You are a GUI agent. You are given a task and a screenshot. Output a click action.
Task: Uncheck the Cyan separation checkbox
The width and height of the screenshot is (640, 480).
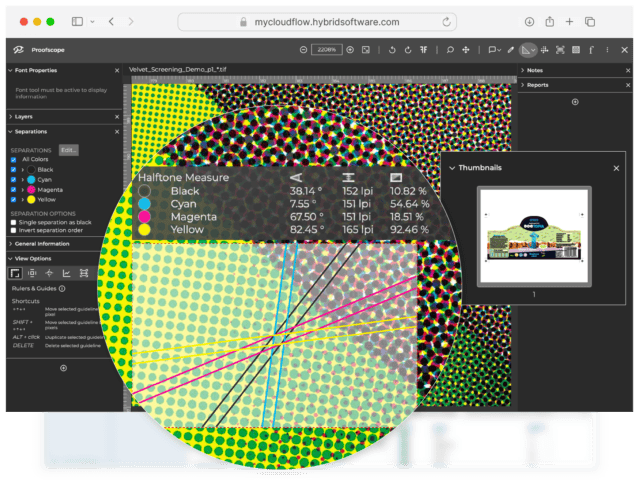point(13,179)
